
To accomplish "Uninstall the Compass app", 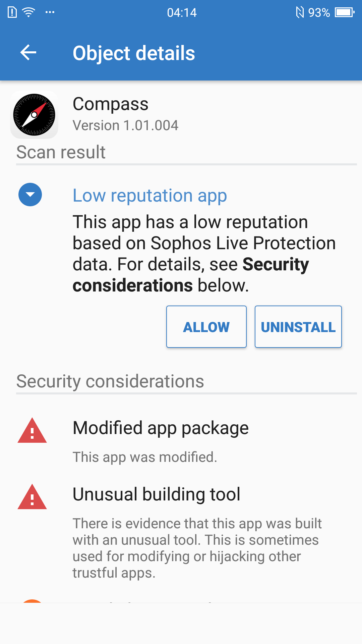I will point(298,327).
